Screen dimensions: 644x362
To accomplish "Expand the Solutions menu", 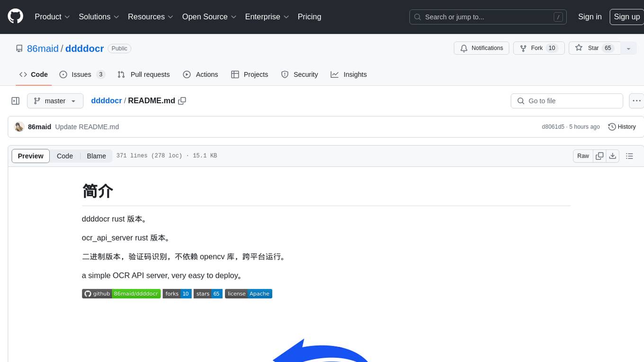I will coord(98,17).
